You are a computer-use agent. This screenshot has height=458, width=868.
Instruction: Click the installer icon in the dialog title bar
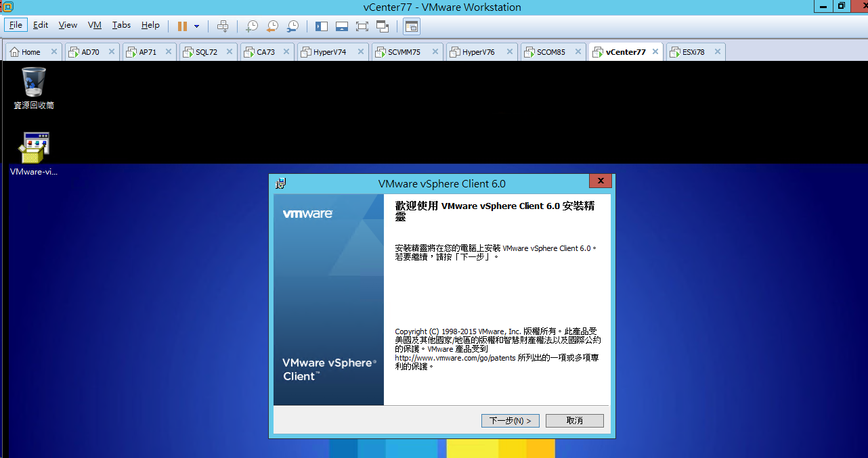click(x=281, y=183)
